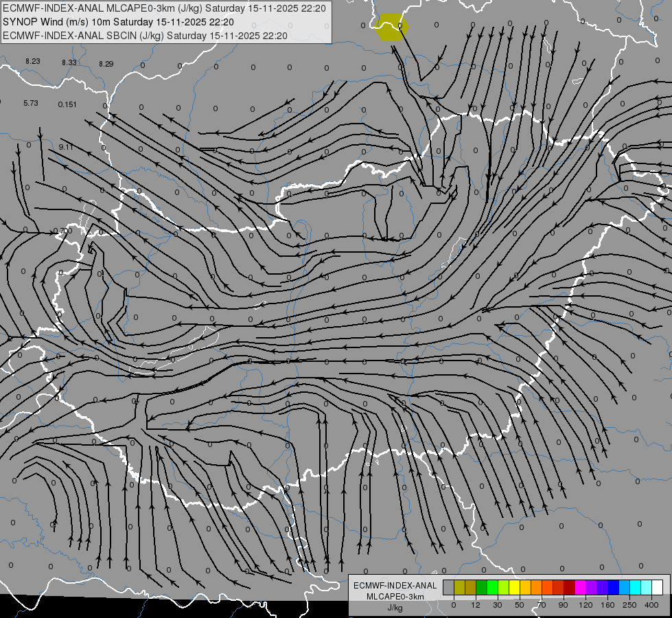Click the map value 0.151
The image size is (672, 618).
coord(67,104)
